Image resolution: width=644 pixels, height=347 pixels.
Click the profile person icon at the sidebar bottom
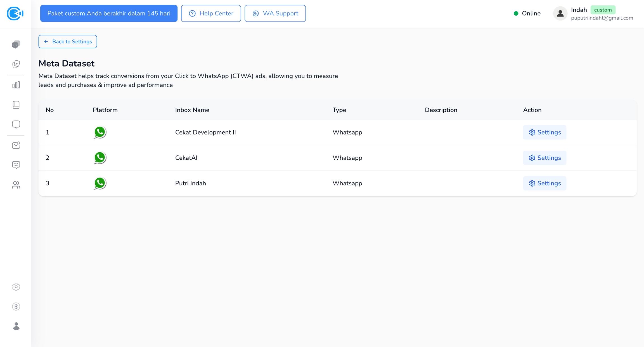[x=16, y=326]
